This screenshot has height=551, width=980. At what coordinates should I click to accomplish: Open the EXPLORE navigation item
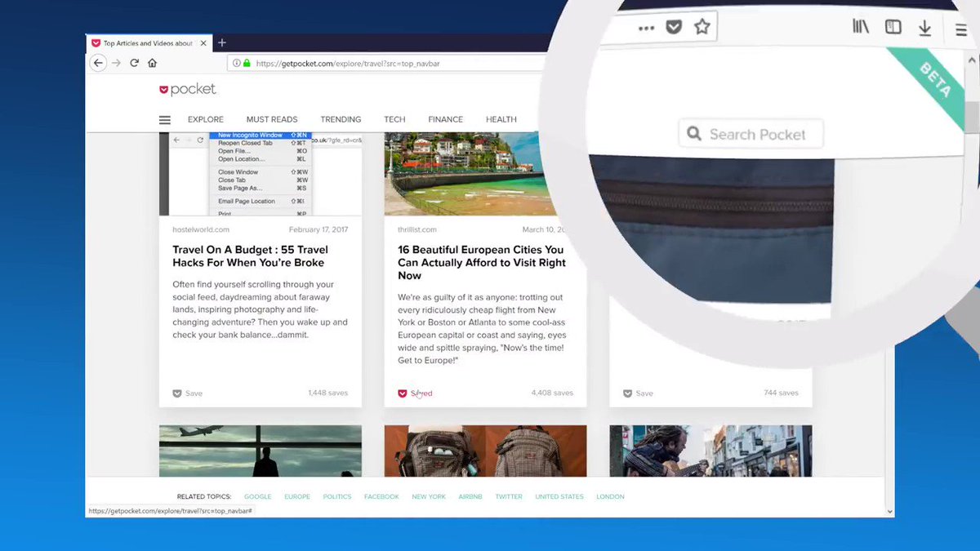coord(206,120)
